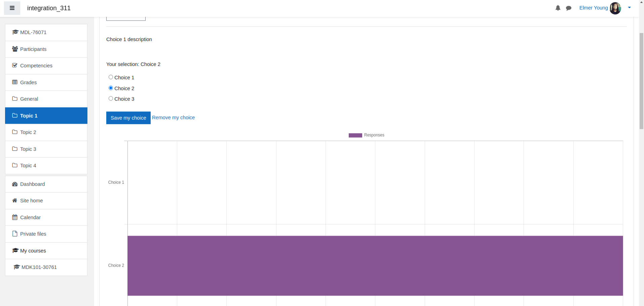
Task: Click Elmer Young's avatar picture
Action: 615,8
